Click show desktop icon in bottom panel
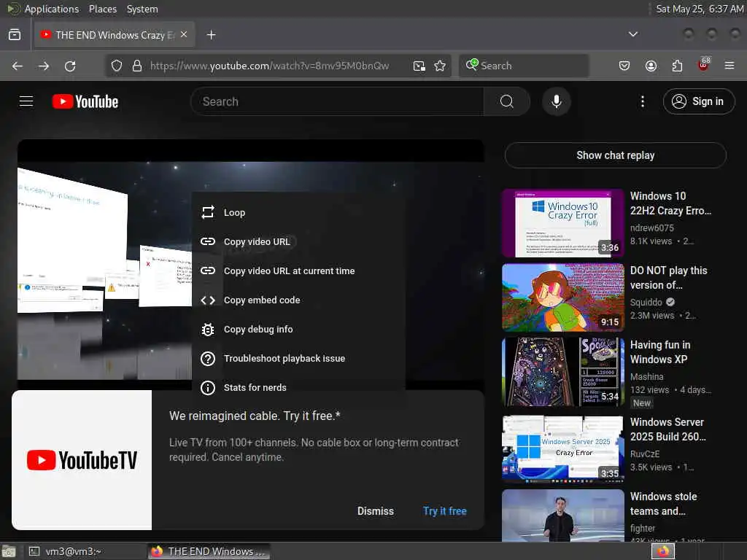 click(x=9, y=551)
